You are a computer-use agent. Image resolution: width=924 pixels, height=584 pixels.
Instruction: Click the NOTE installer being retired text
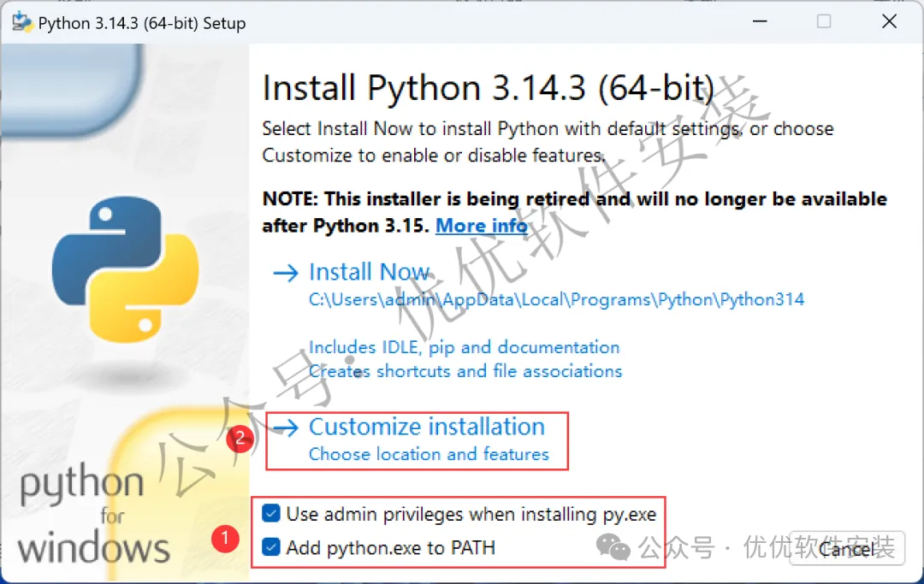pyautogui.click(x=575, y=212)
